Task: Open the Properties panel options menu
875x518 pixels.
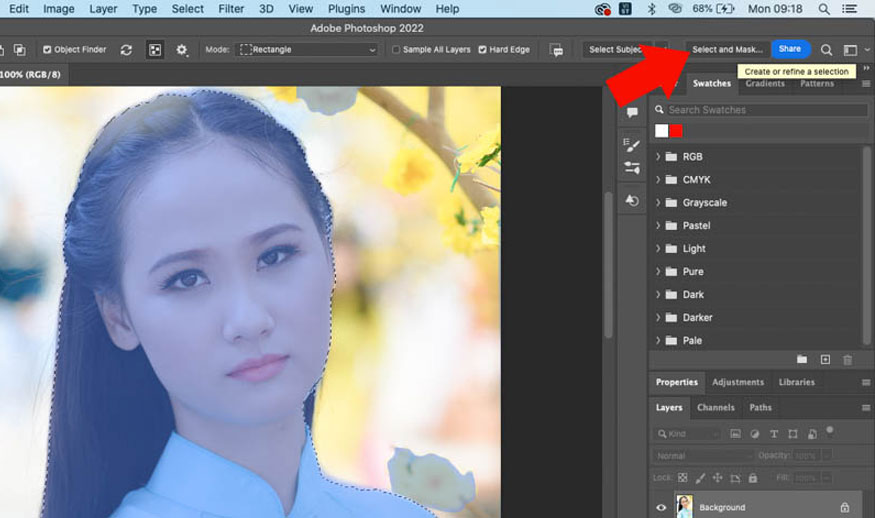Action: click(866, 382)
